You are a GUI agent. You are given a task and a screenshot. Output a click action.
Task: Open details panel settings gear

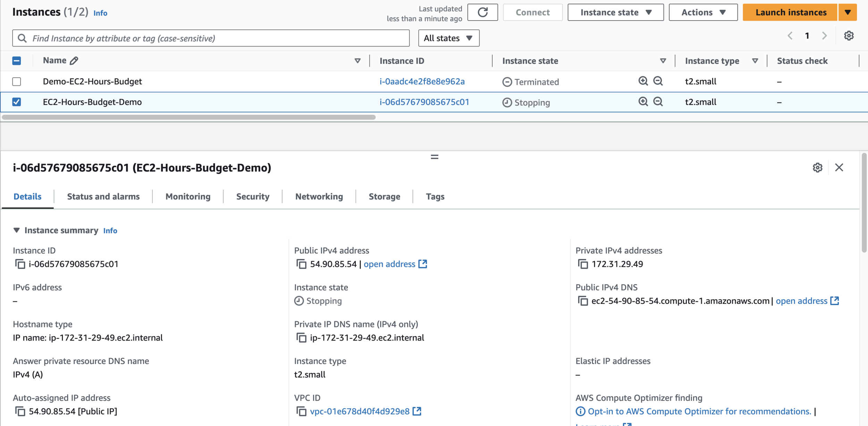click(x=817, y=168)
